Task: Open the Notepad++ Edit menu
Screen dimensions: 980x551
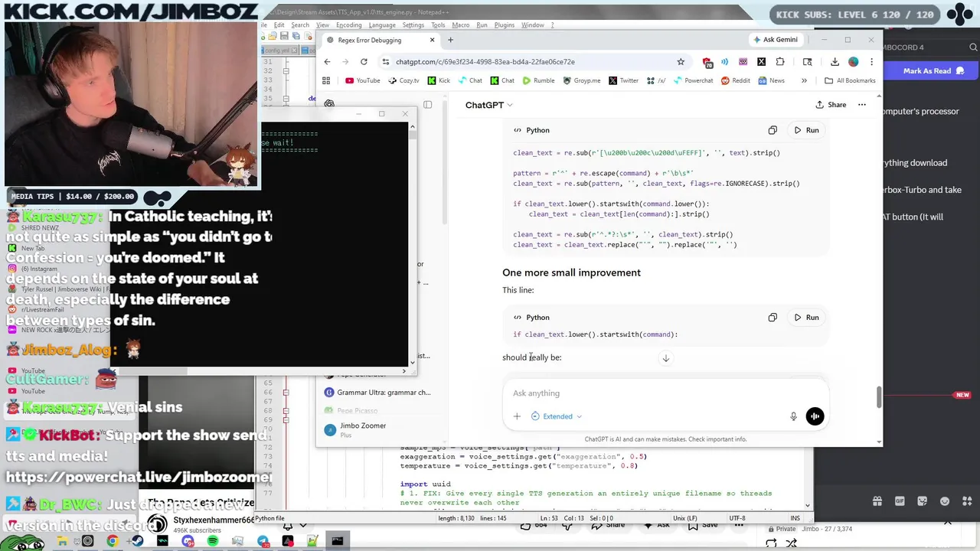Action: pyautogui.click(x=279, y=25)
